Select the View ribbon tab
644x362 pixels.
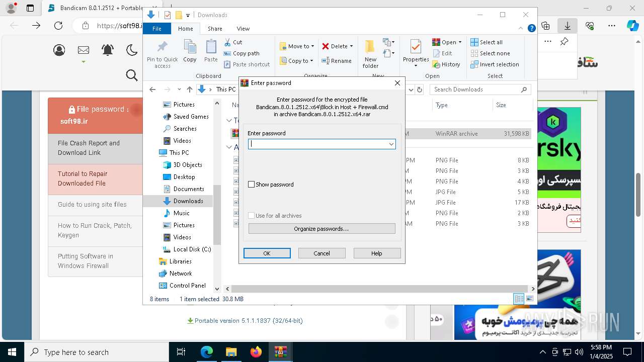(243, 29)
